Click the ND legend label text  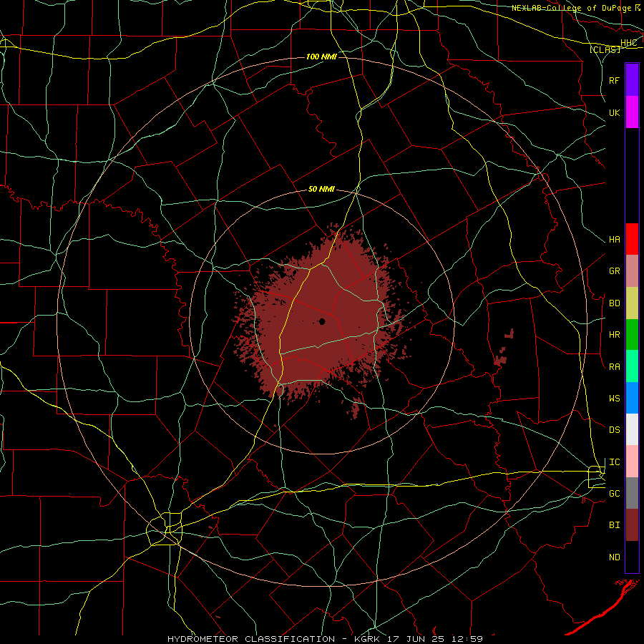(x=615, y=557)
